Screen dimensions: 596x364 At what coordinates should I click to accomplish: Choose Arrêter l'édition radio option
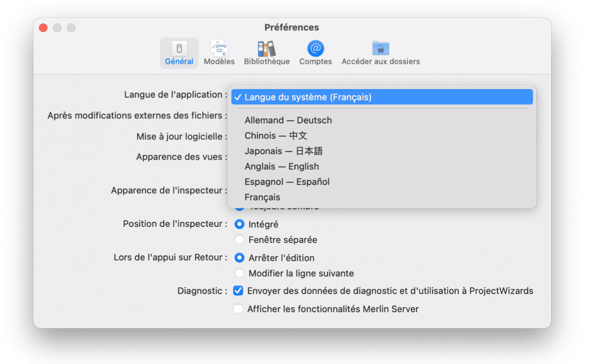click(x=239, y=258)
